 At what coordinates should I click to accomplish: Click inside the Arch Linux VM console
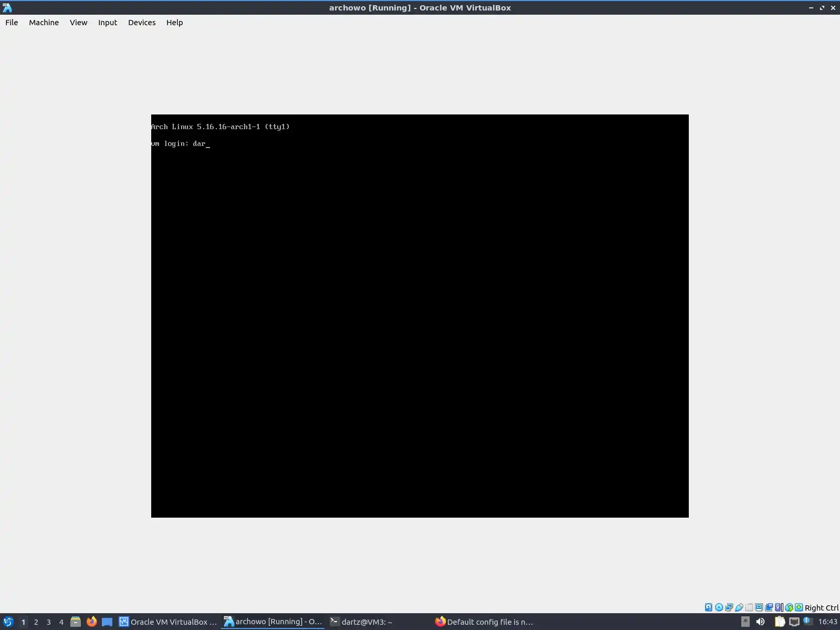(420, 316)
